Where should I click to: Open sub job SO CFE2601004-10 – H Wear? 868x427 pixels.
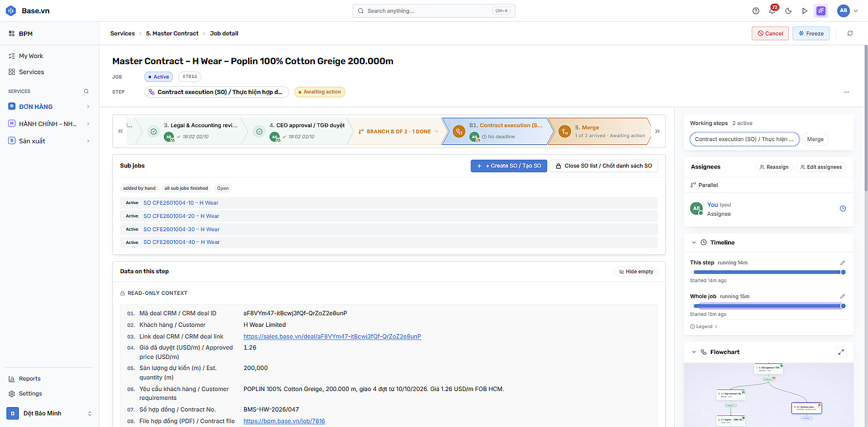click(x=181, y=203)
